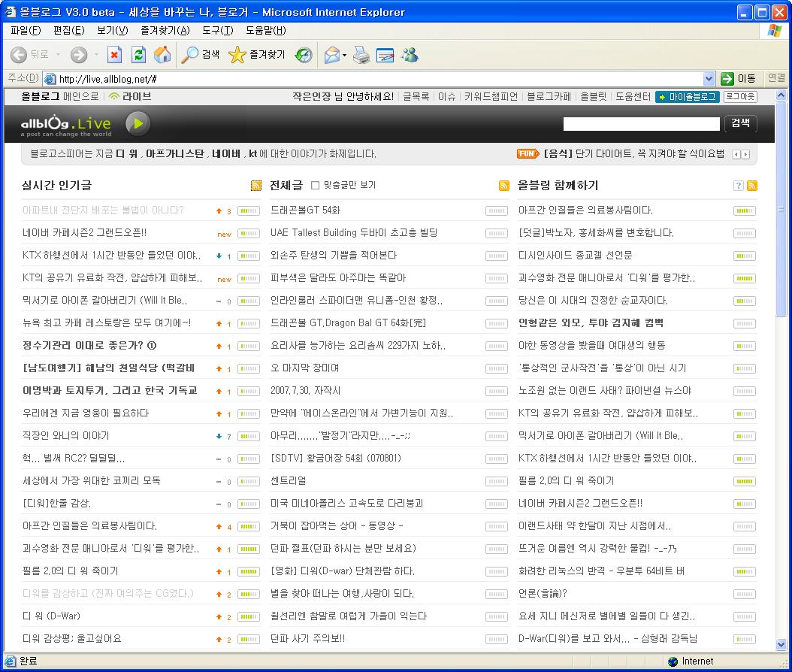Image resolution: width=792 pixels, height=672 pixels.
Task: Click the rating bar next to 드래곤볼GT 54화
Action: click(x=497, y=210)
